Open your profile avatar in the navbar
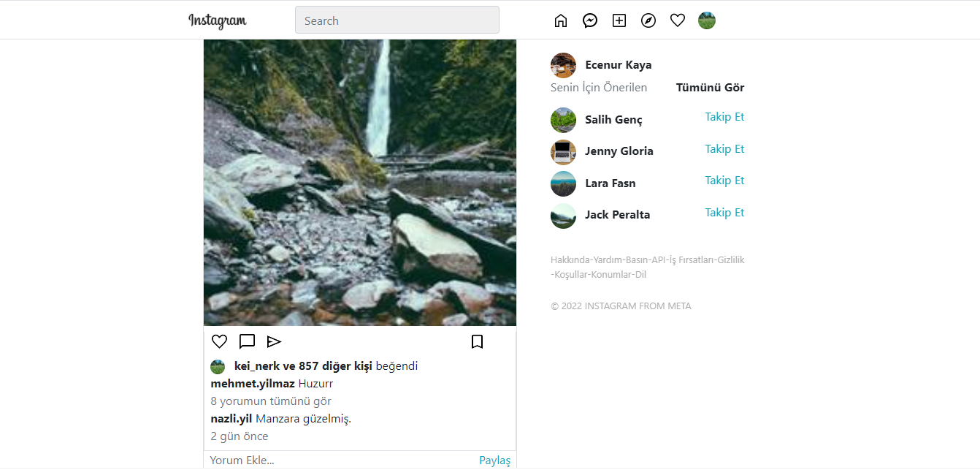Viewport: 980px width, 470px height. coord(706,20)
